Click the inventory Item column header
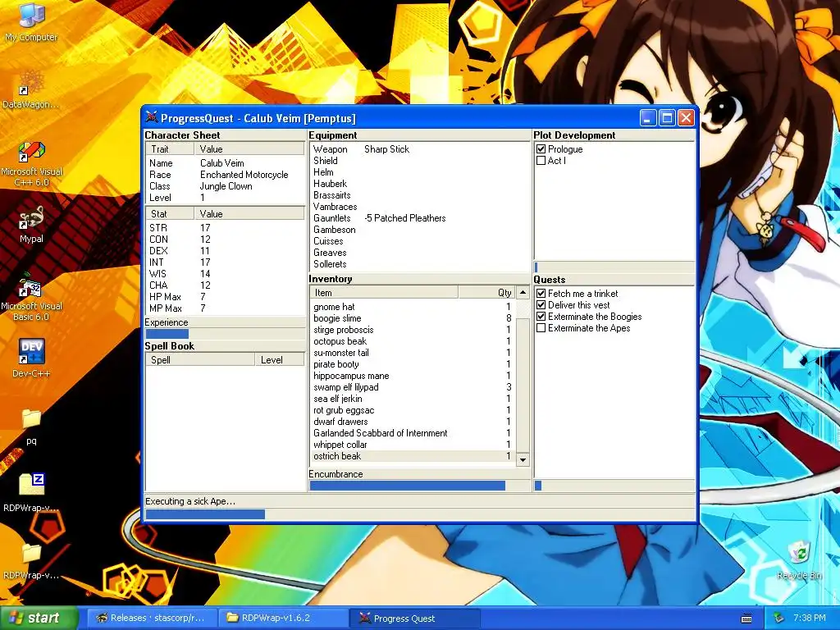The image size is (840, 630). 384,293
